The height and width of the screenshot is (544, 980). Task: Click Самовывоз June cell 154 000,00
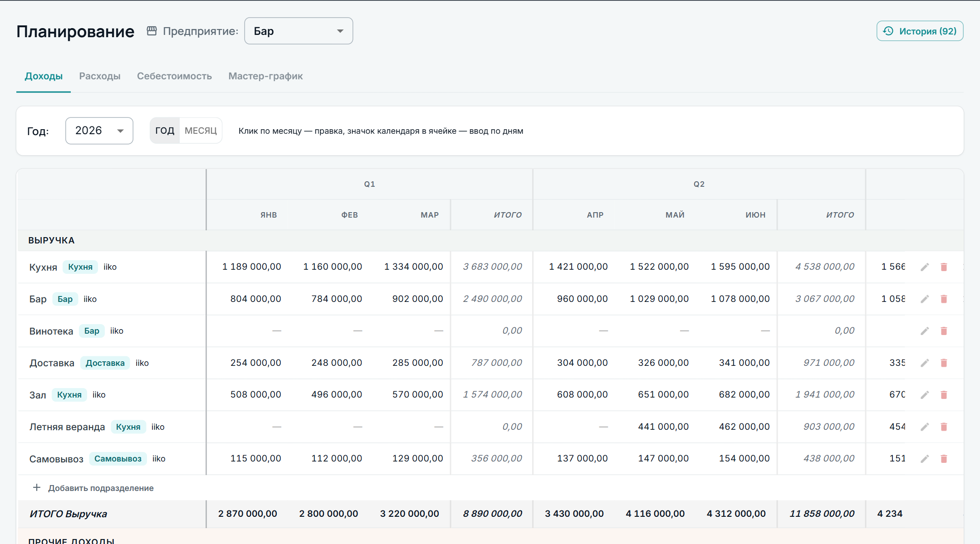click(x=744, y=458)
